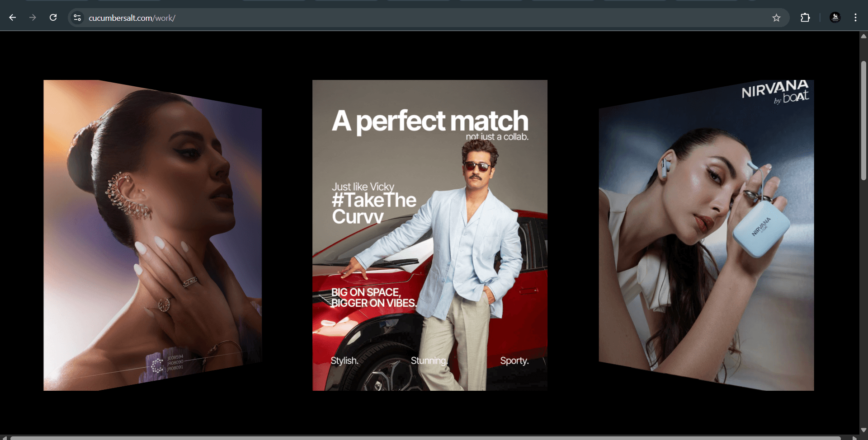Click the 'Stunning.' word on the poster
The width and height of the screenshot is (868, 440).
click(429, 360)
